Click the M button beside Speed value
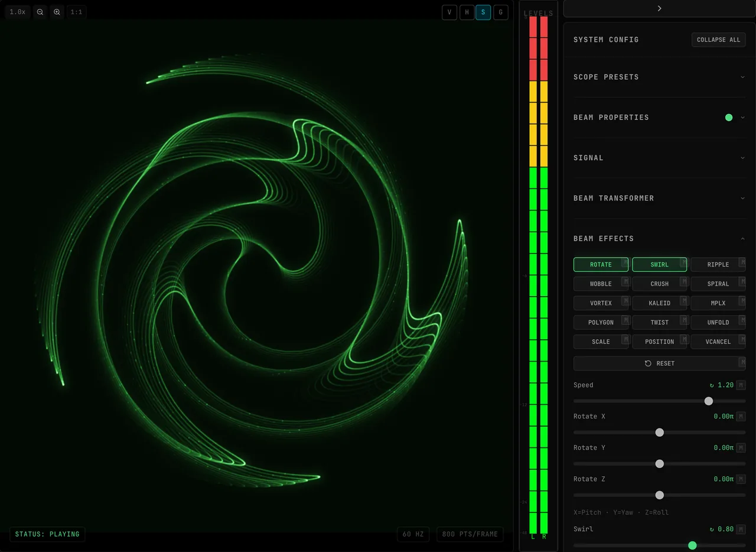756x552 pixels. 741,385
